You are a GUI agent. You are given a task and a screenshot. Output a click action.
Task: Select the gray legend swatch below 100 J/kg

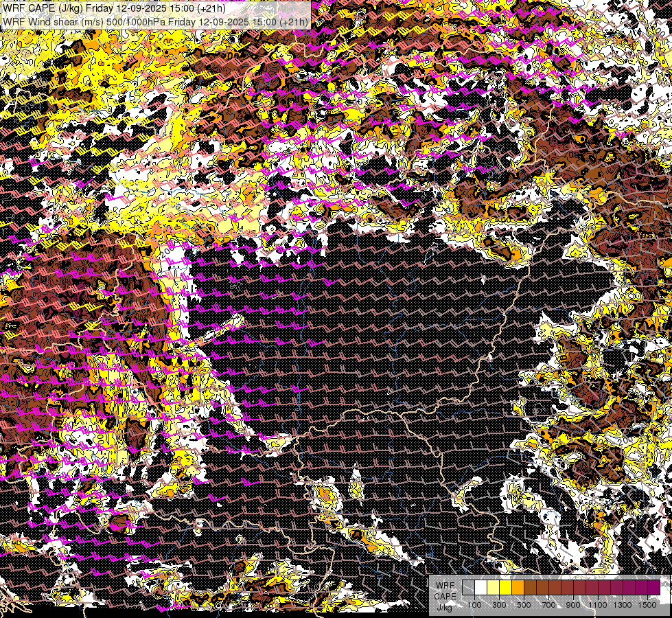click(x=468, y=587)
